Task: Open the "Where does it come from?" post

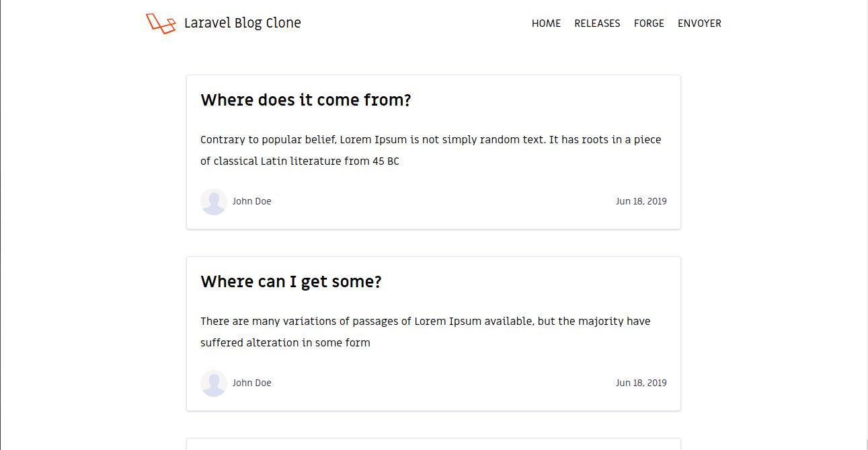Action: 306,100
